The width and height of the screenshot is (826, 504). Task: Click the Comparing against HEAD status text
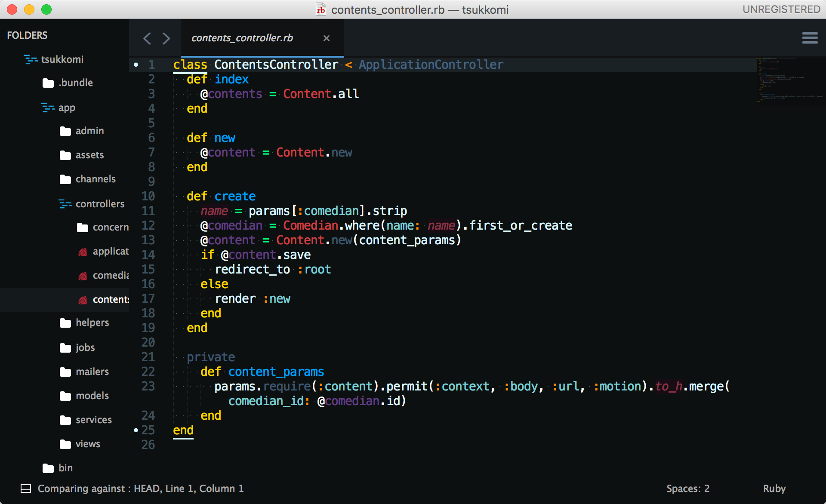tap(140, 489)
